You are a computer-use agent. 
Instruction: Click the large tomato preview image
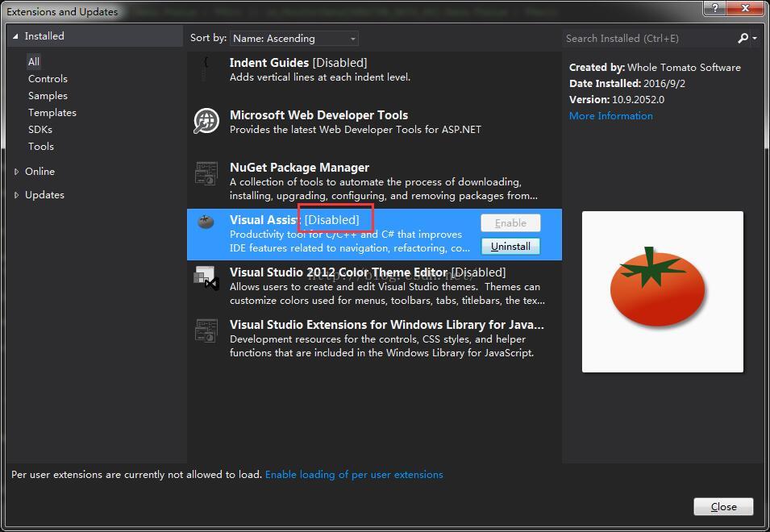pyautogui.click(x=663, y=292)
